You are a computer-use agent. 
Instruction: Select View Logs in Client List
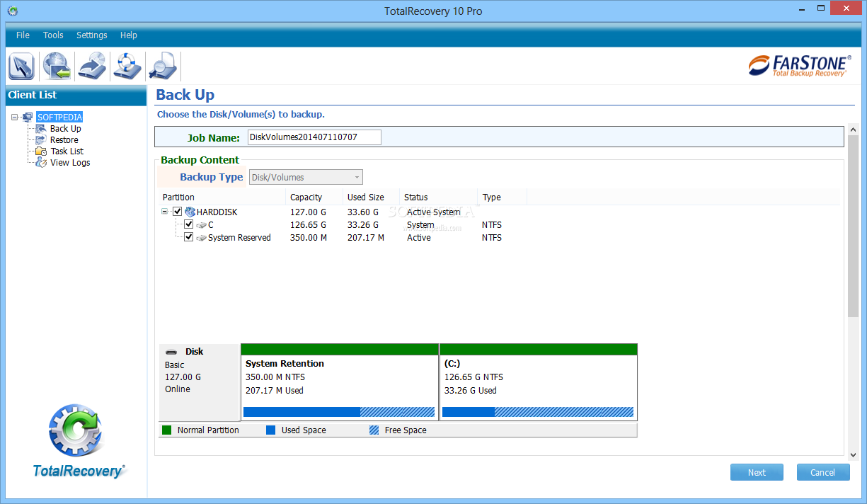(70, 163)
